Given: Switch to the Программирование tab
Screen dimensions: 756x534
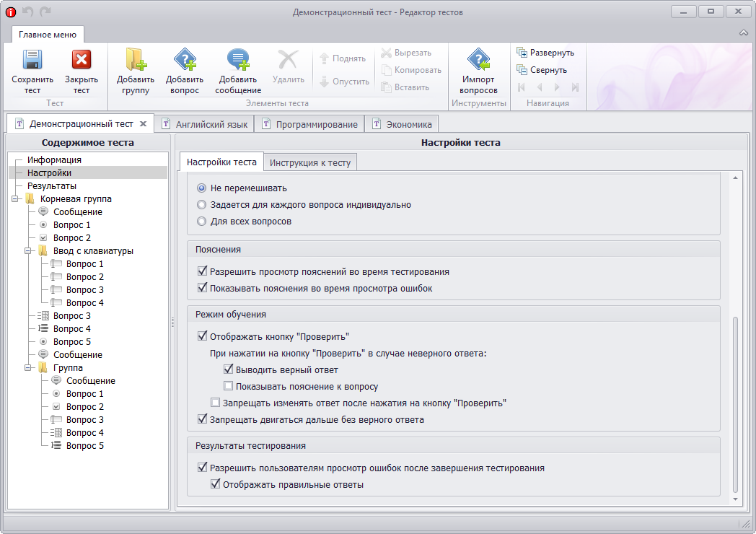Looking at the screenshot, I should [309, 124].
